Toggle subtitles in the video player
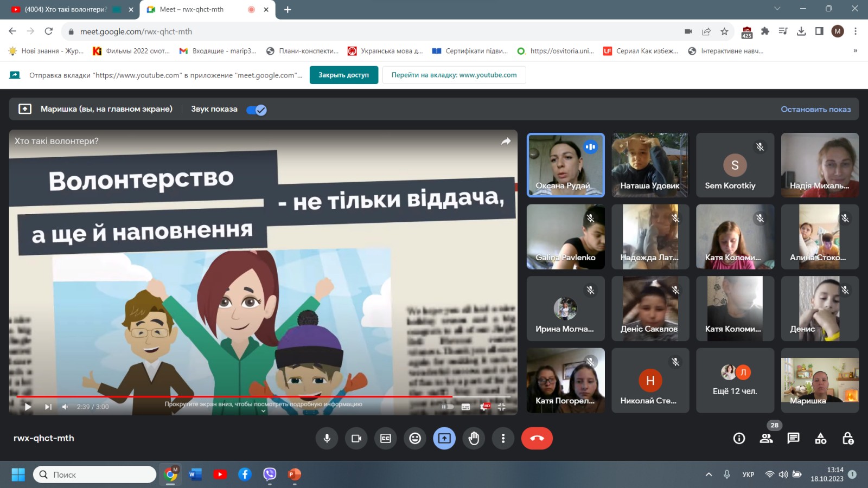 point(465,407)
